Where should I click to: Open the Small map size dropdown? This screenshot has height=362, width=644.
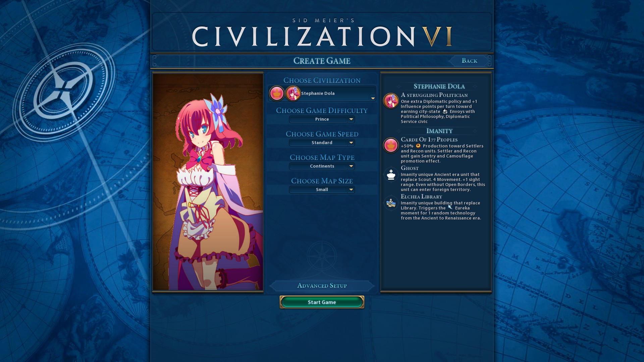point(322,190)
